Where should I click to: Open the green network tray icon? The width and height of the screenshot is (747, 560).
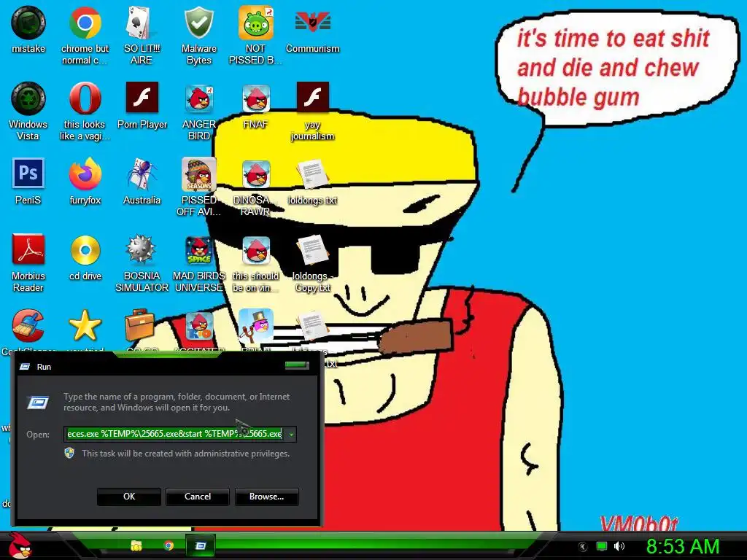point(602,546)
